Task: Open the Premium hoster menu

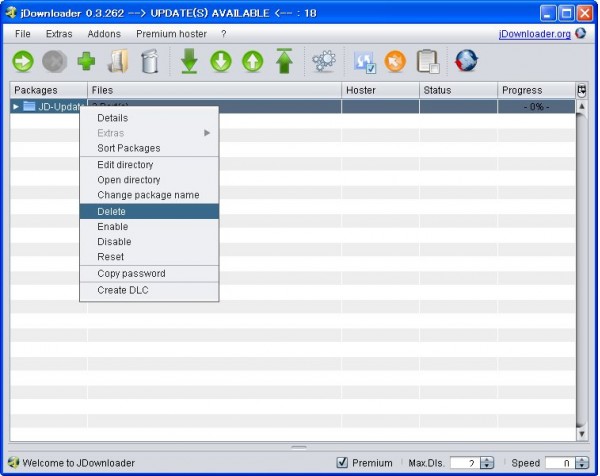Action: coord(171,34)
